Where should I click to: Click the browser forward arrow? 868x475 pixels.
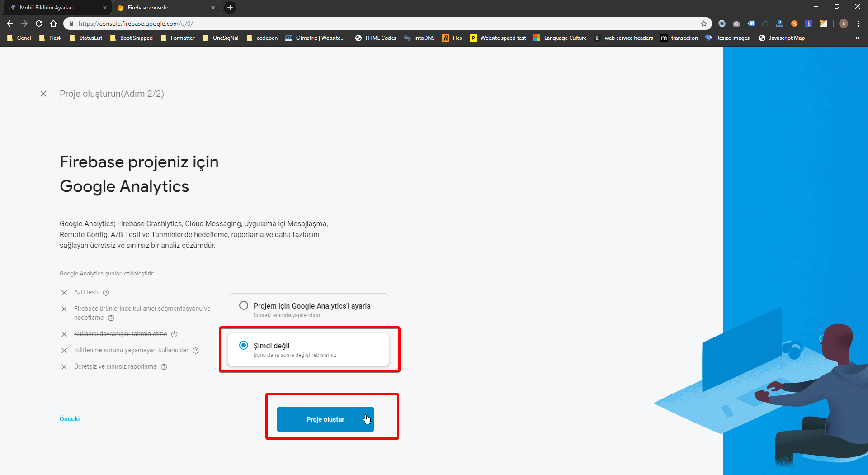click(24, 24)
